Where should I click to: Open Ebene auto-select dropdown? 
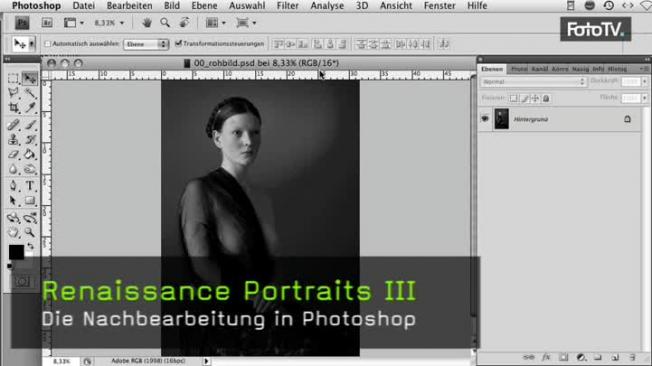[146, 44]
